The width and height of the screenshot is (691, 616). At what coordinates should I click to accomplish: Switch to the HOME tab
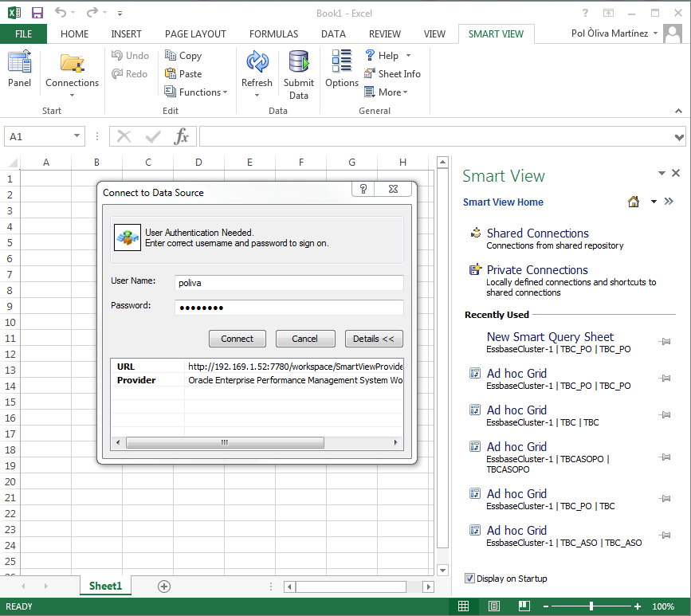pyautogui.click(x=74, y=34)
